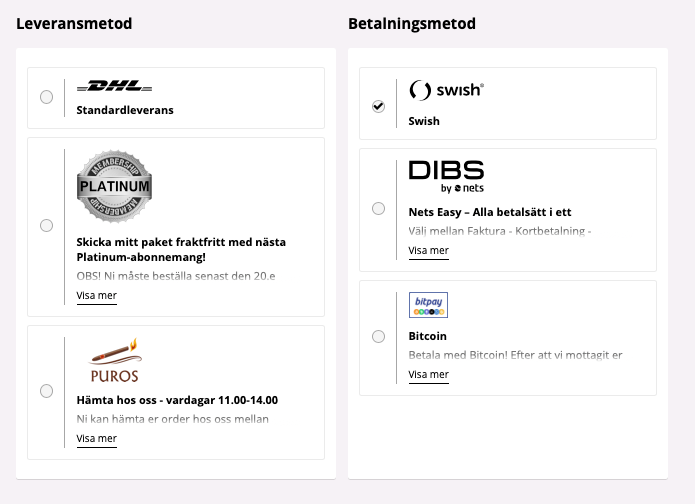Toggle the checked Swish payment radio button
695x504 pixels.
point(379,106)
